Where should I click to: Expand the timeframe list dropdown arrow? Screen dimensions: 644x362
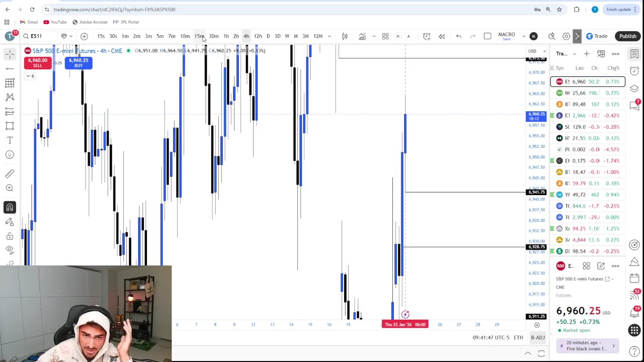[330, 36]
